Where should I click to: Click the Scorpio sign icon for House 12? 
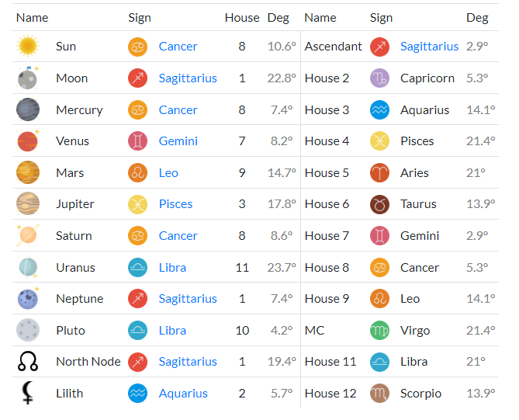point(379,393)
